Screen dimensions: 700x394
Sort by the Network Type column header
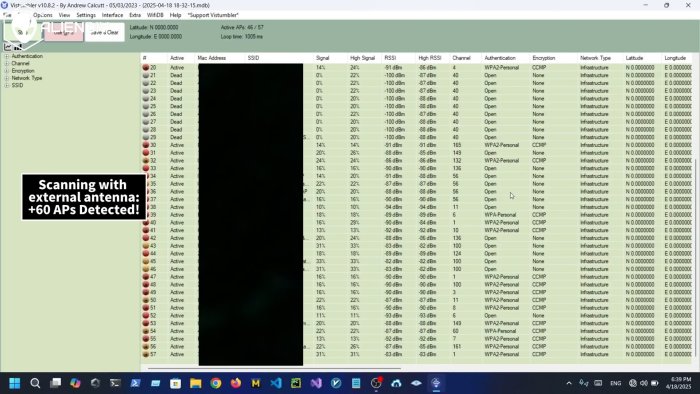tap(601, 58)
